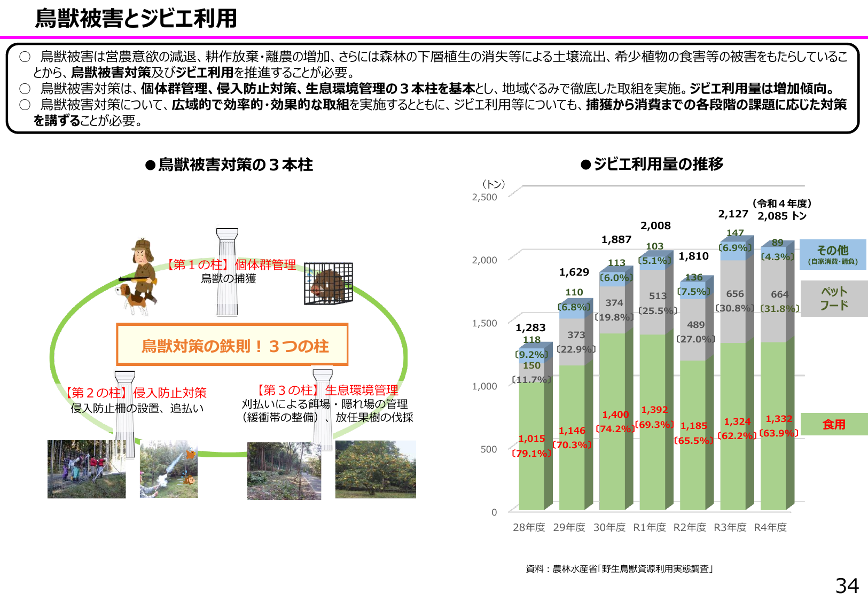Click the page number 34
The height and width of the screenshot is (601, 868).
(x=847, y=586)
